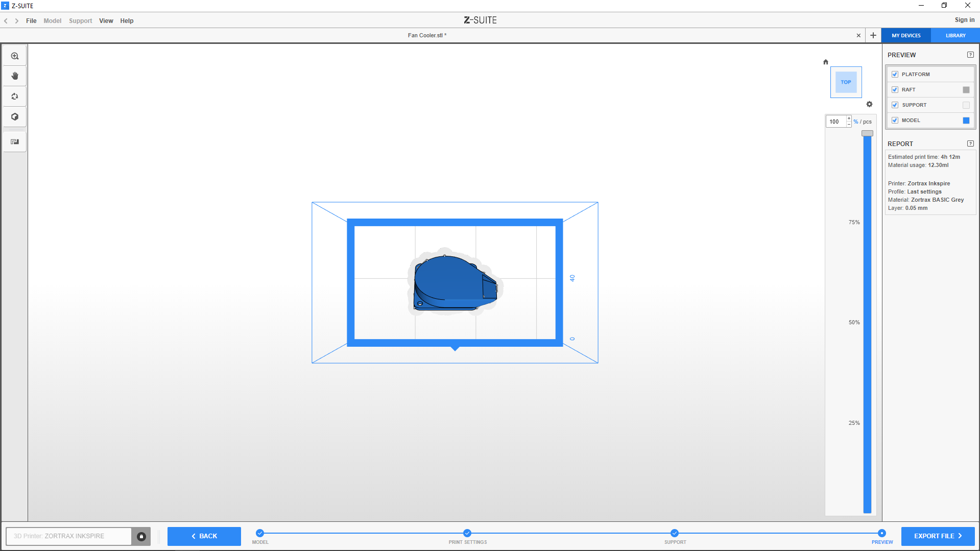Viewport: 980px width, 551px height.
Task: Increase layer percentage with stepper plus
Action: click(849, 118)
